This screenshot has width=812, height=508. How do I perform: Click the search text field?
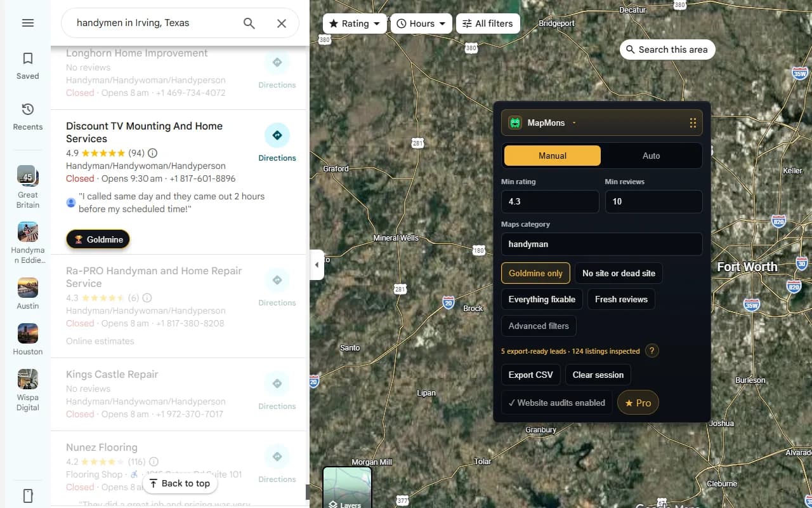pos(152,23)
